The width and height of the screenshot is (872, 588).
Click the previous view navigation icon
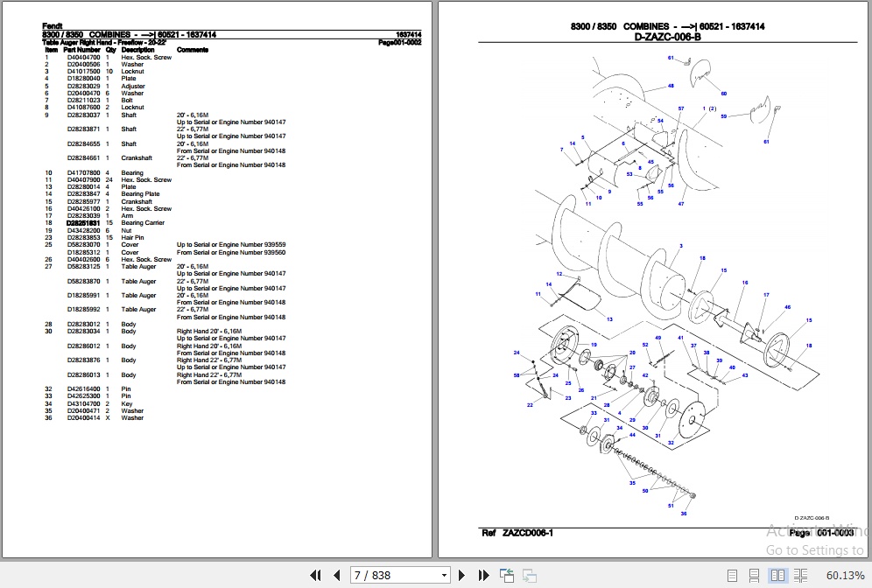(507, 575)
